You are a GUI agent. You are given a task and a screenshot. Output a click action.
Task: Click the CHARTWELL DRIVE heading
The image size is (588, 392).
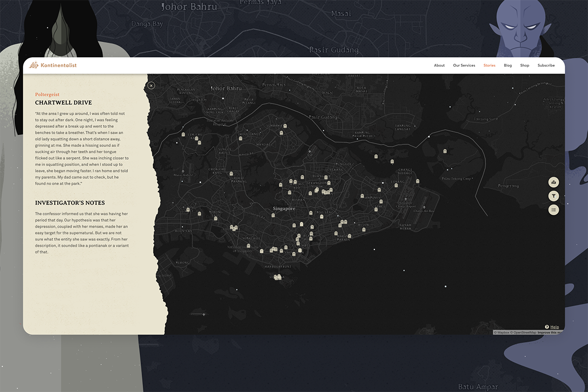click(x=64, y=103)
